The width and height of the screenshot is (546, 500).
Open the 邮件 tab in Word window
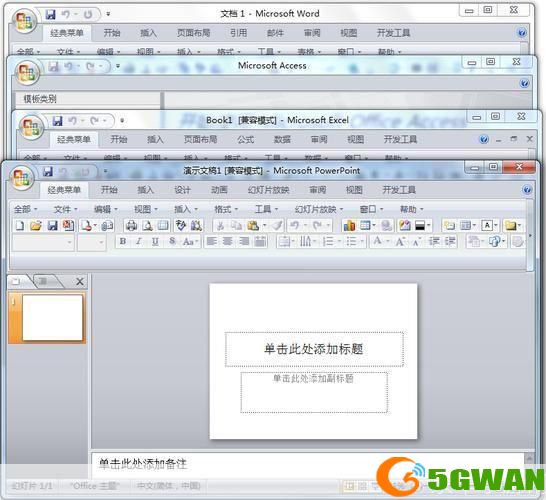tap(275, 33)
